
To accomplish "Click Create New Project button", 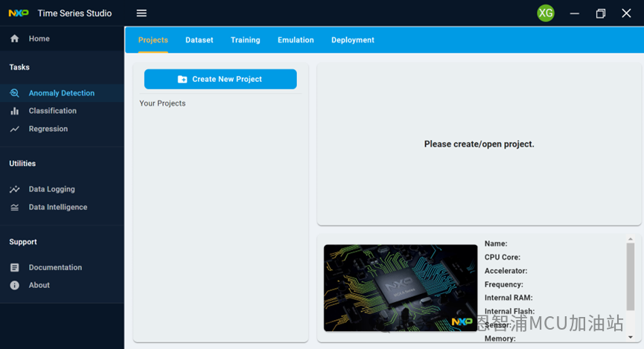I will tap(220, 79).
